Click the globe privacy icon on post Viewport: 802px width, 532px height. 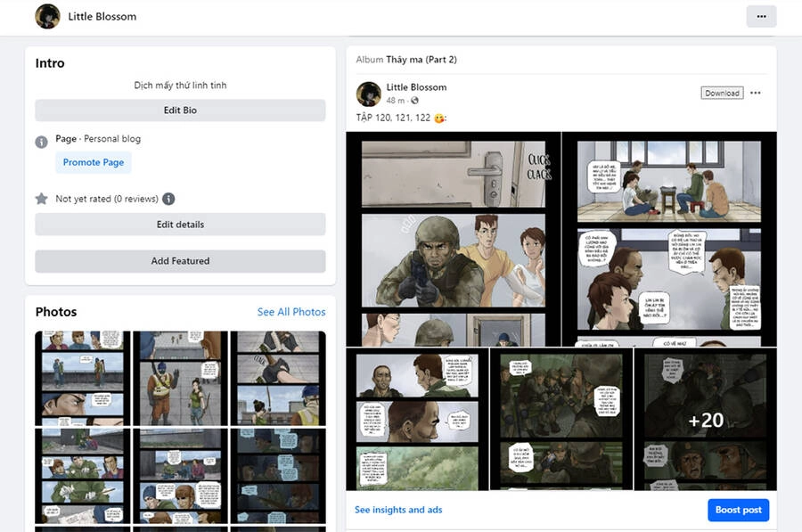coord(414,101)
